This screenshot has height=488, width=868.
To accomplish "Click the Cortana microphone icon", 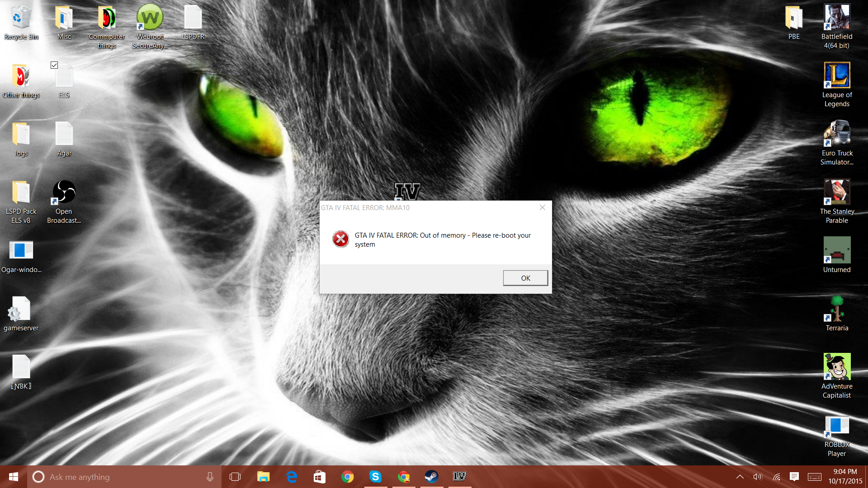I will coord(210,477).
